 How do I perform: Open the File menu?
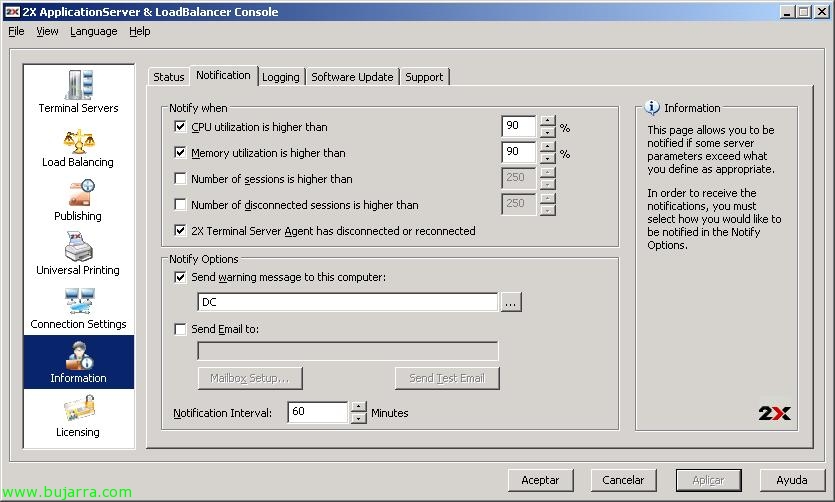click(16, 31)
